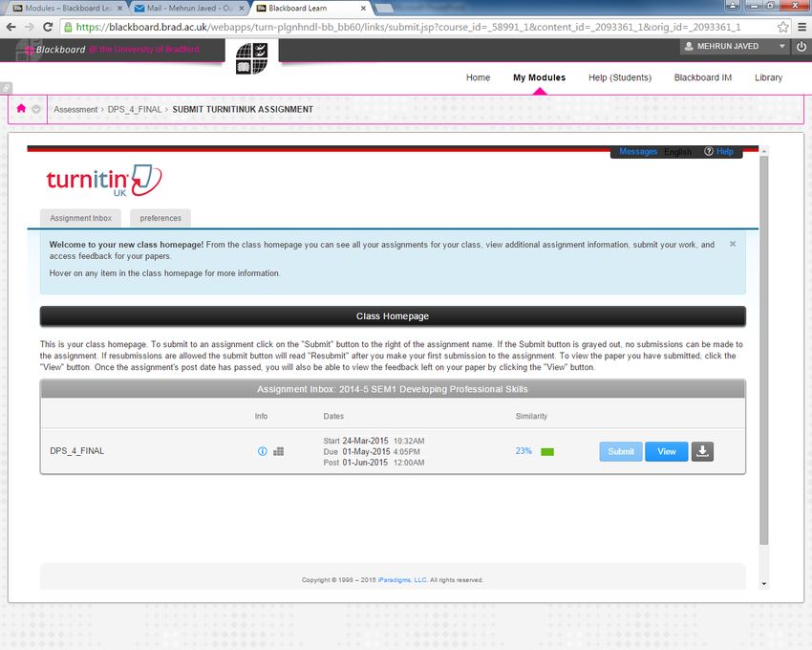Click the Submit button for DPS_4_FINAL

coord(621,451)
